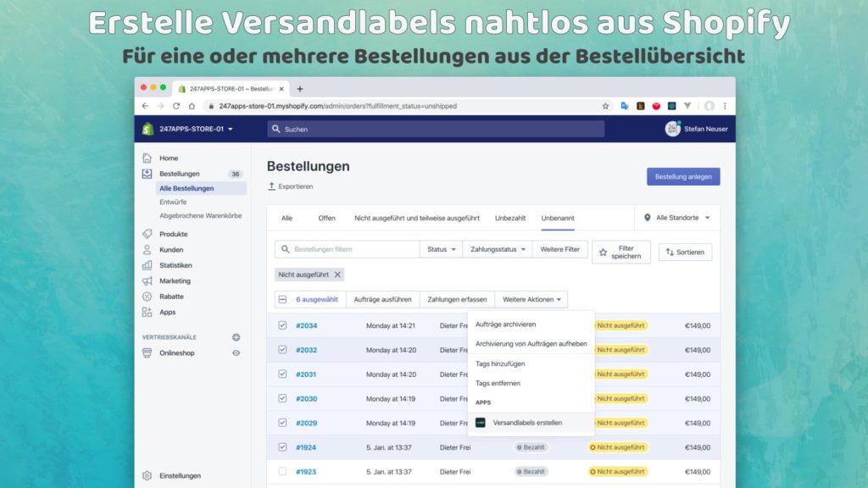Image resolution: width=868 pixels, height=488 pixels.
Task: View the Onlineshop with eye icon
Action: 236,353
